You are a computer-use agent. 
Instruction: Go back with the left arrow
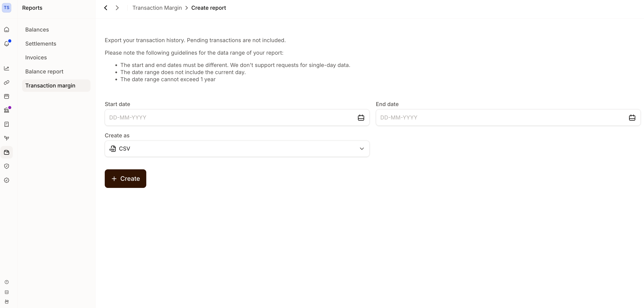point(106,8)
